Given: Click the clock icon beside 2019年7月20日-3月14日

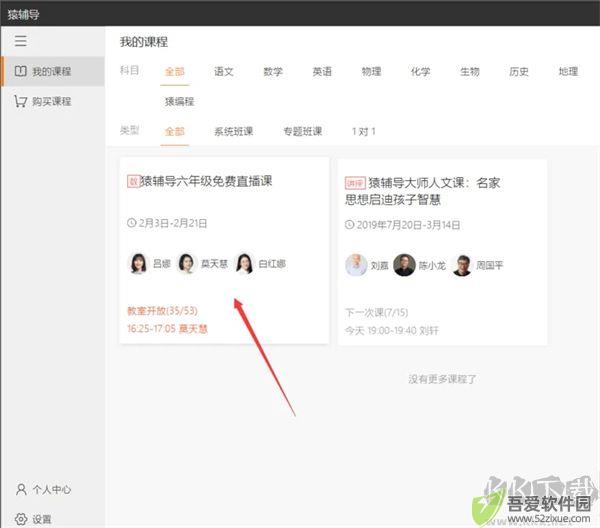Looking at the screenshot, I should tap(349, 225).
